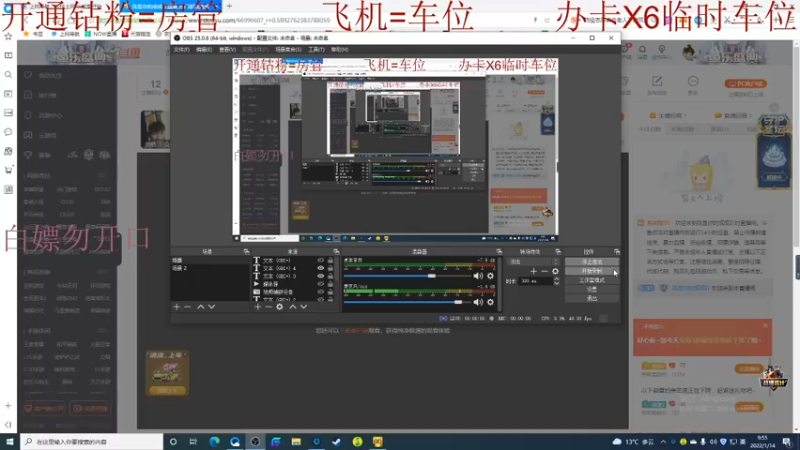Move selected scene up with arrow
The image size is (800, 450).
click(201, 307)
